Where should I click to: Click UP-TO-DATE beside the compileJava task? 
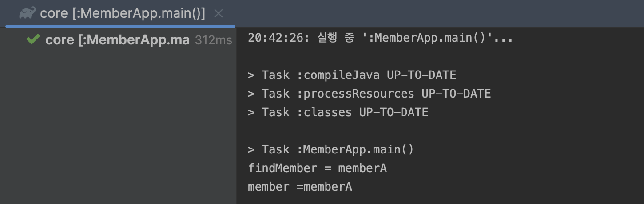421,75
